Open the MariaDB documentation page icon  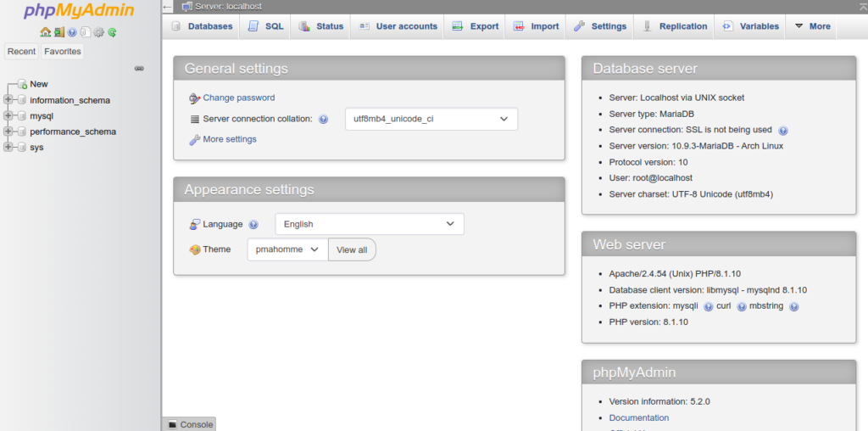point(86,32)
